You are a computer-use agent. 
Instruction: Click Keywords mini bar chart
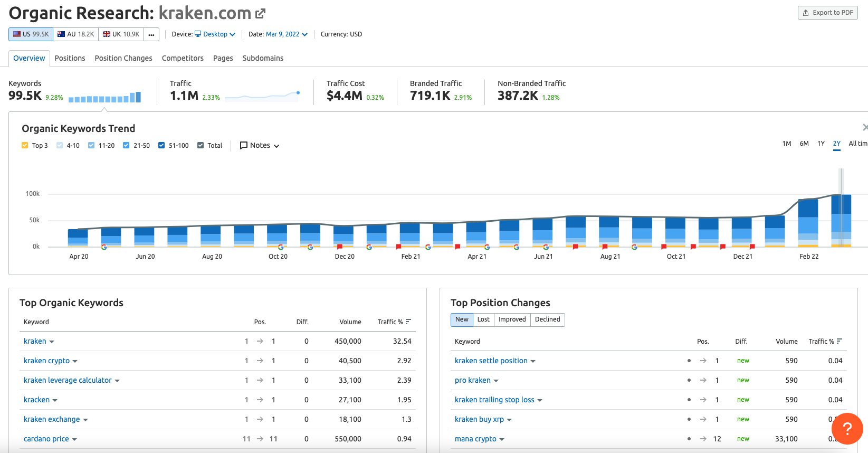click(x=104, y=97)
